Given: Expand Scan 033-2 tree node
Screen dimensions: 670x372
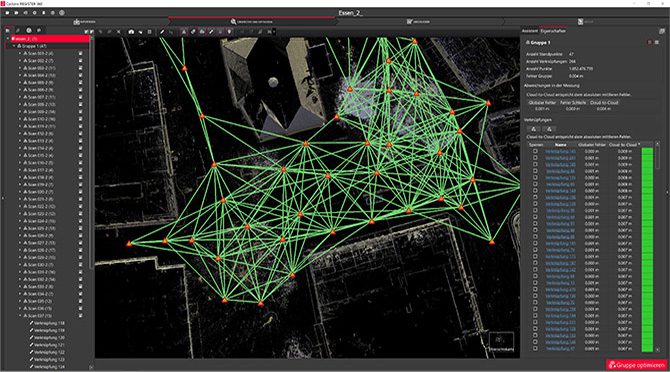Looking at the screenshot, I should pos(20,287).
